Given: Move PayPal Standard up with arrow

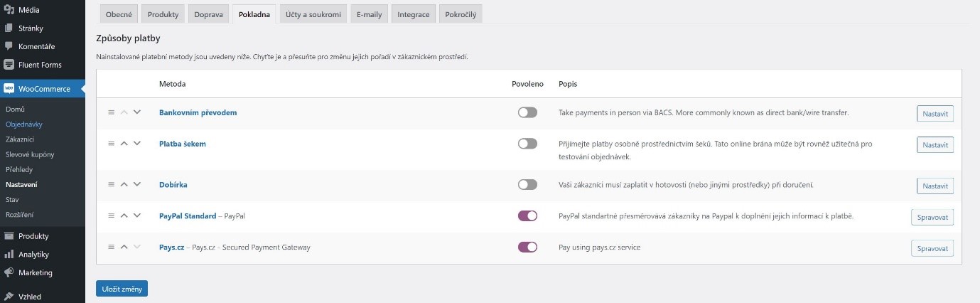Looking at the screenshot, I should pyautogui.click(x=124, y=216).
